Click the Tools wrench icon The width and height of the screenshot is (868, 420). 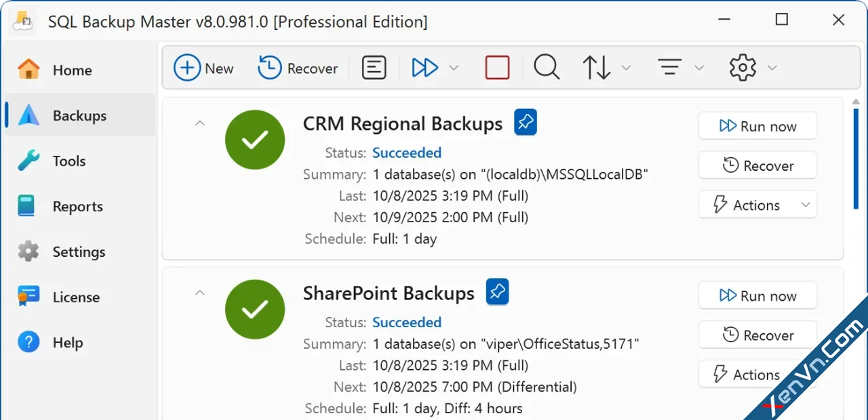pos(28,161)
